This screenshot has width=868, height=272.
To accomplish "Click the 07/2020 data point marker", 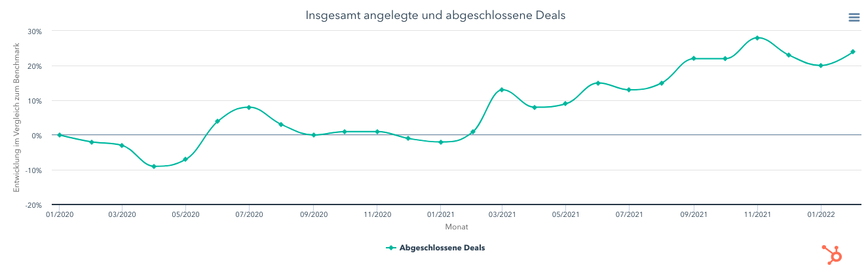I will [249, 107].
